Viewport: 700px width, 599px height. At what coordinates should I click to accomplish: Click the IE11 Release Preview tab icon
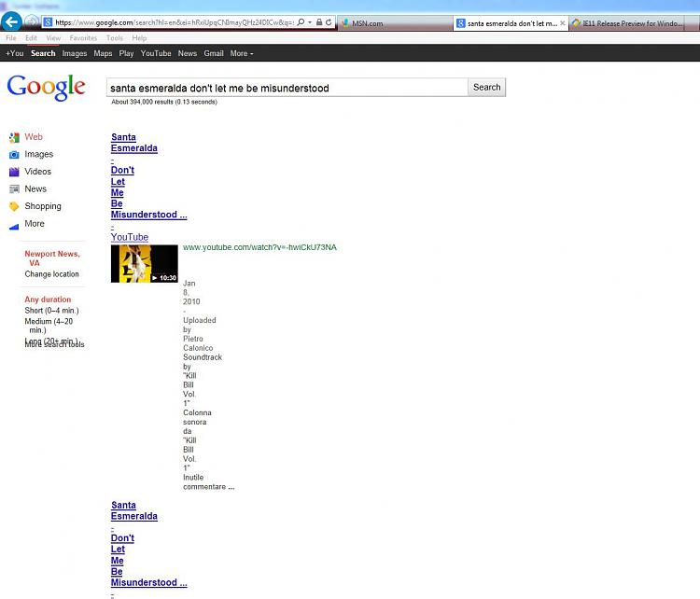pyautogui.click(x=576, y=23)
